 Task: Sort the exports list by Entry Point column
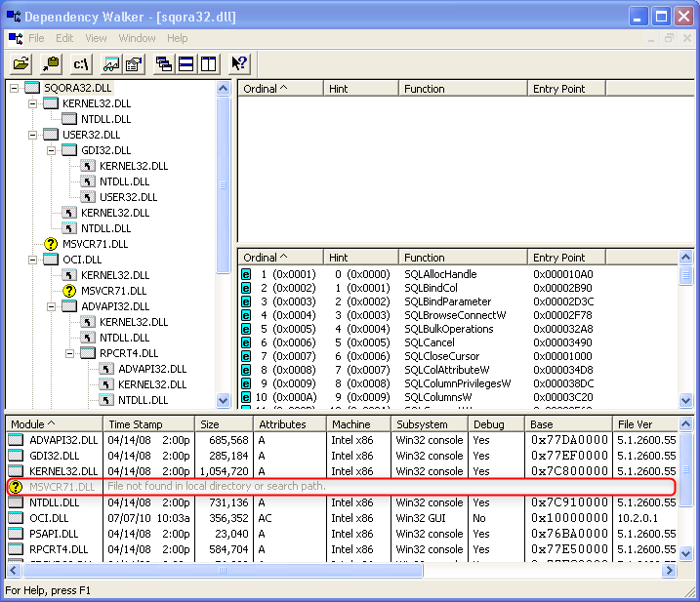coord(566,258)
